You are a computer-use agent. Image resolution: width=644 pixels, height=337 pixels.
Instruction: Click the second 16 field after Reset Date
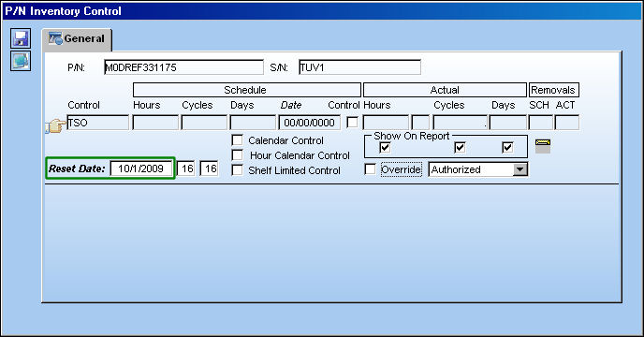click(x=209, y=168)
